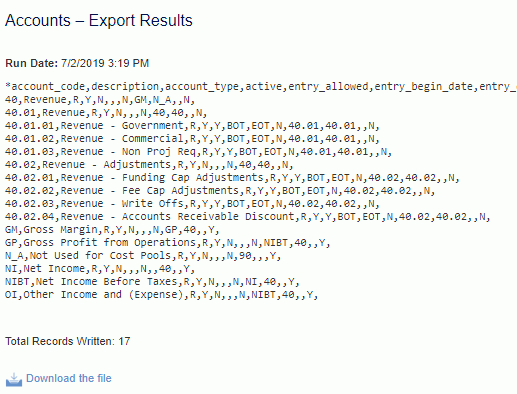
Task: Click the Gross Profit from Operations record
Action: click(x=168, y=243)
